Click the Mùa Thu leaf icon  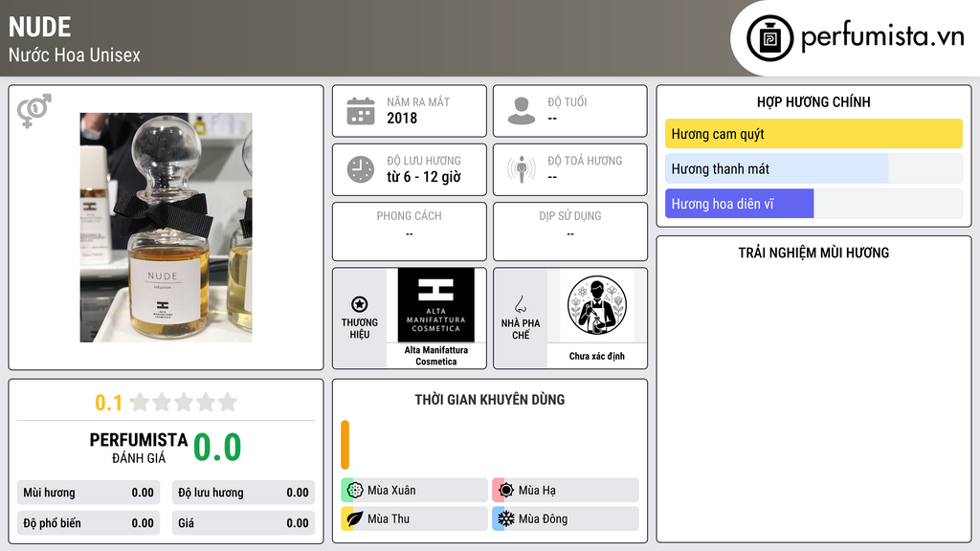coord(355,518)
